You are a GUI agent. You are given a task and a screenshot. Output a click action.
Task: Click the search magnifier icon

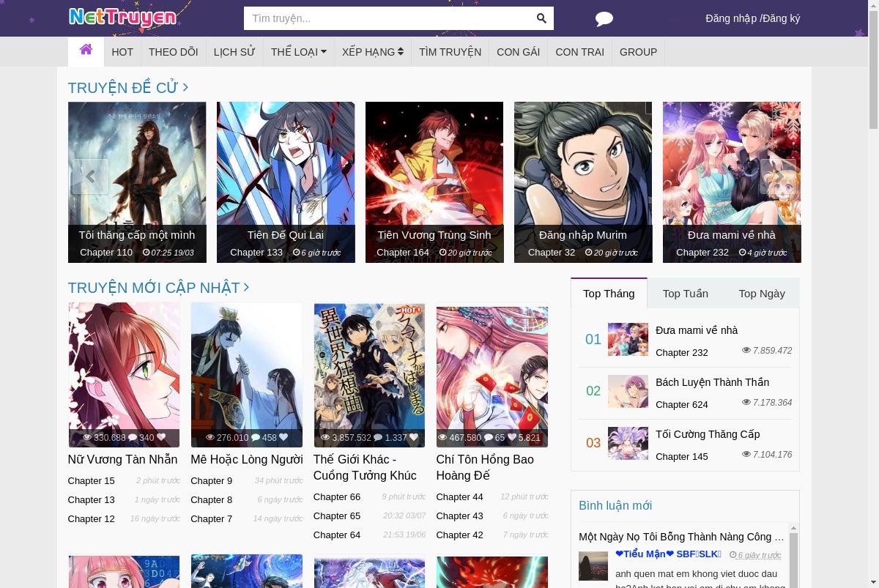click(x=541, y=18)
